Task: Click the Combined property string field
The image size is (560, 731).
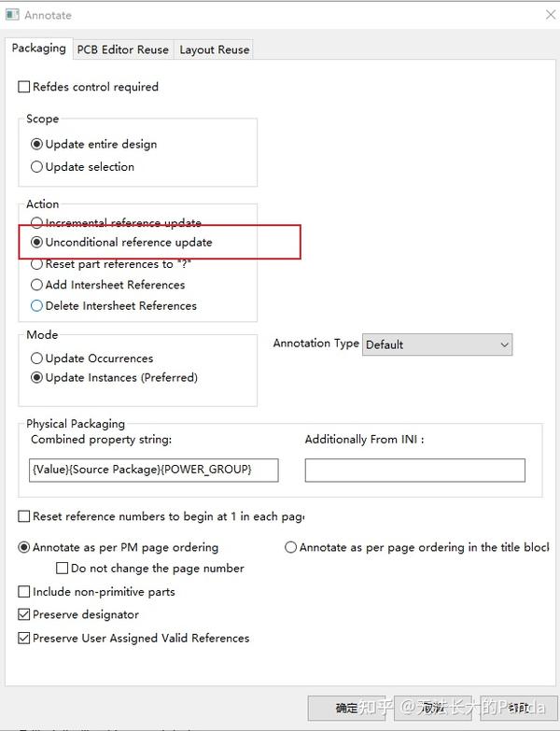Action: [x=153, y=470]
